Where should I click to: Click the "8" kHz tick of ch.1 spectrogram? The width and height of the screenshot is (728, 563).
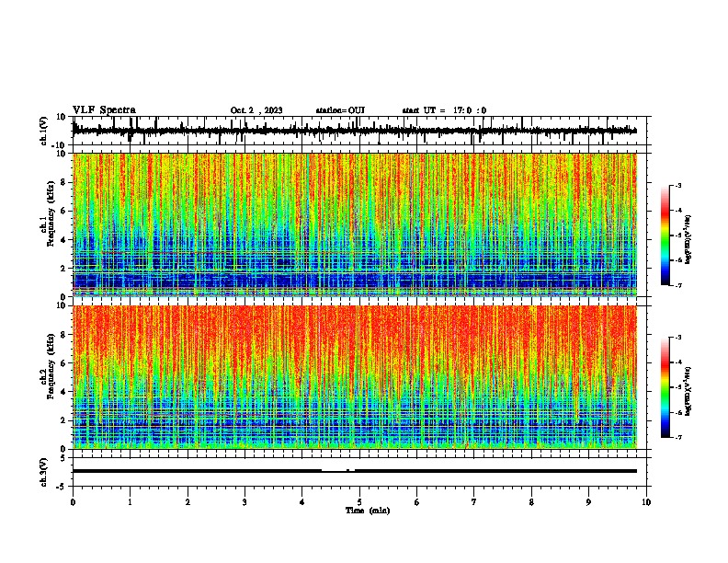(x=64, y=182)
